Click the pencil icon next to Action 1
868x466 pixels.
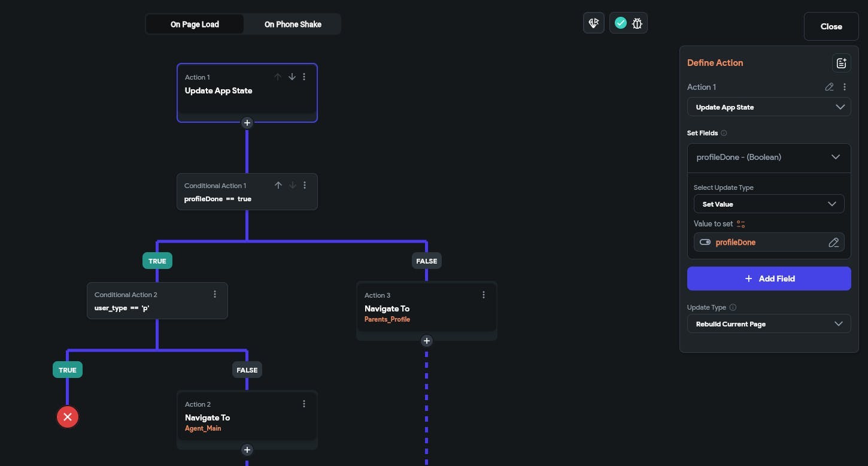[x=829, y=87]
